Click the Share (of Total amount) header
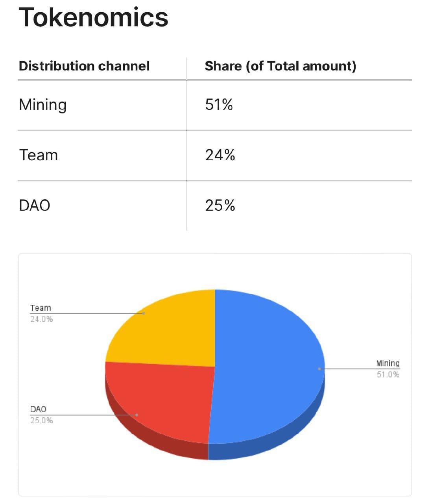430x504 pixels. (x=280, y=66)
